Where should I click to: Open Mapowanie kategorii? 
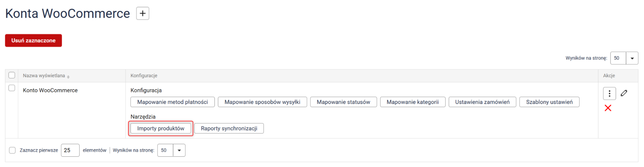pos(412,102)
